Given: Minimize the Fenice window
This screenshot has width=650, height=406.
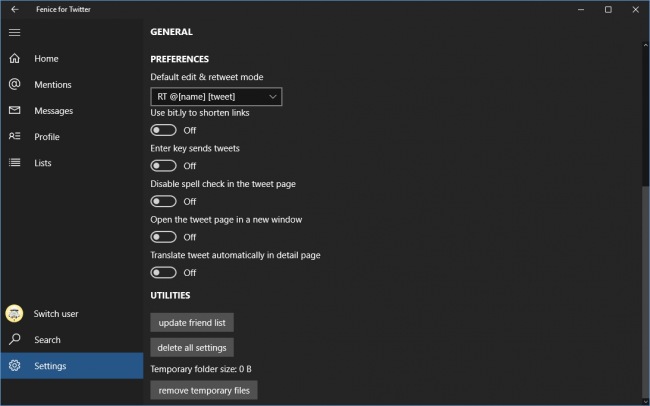Looking at the screenshot, I should pyautogui.click(x=581, y=9).
